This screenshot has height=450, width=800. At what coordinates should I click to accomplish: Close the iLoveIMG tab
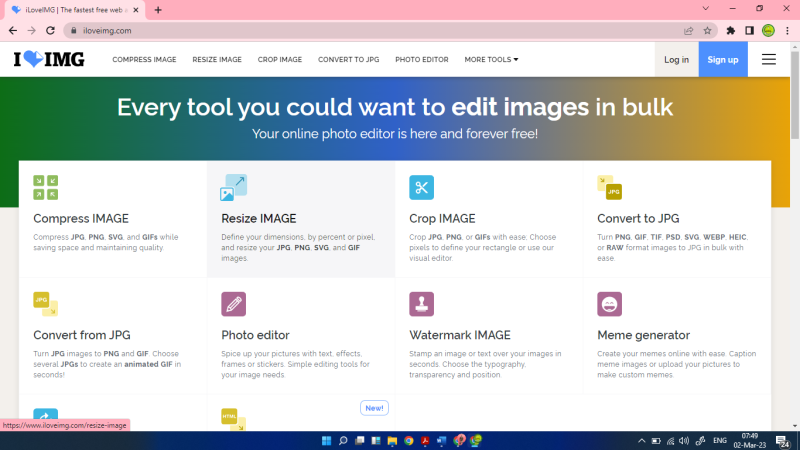[136, 10]
